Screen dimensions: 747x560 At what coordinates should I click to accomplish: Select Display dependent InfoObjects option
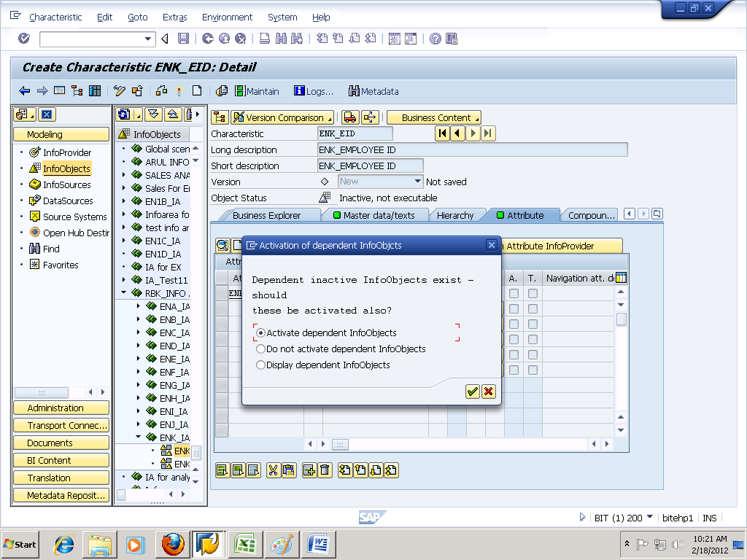tap(260, 365)
